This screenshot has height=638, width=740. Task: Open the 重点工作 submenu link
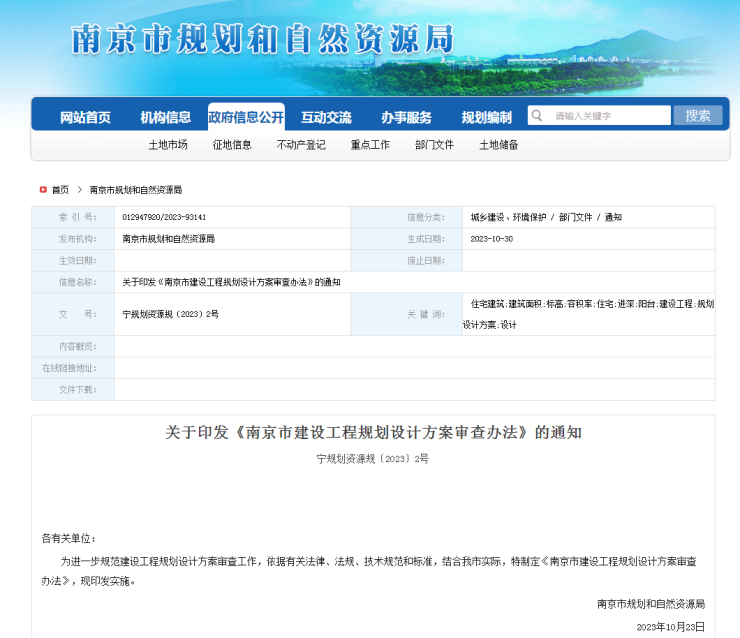tap(370, 145)
